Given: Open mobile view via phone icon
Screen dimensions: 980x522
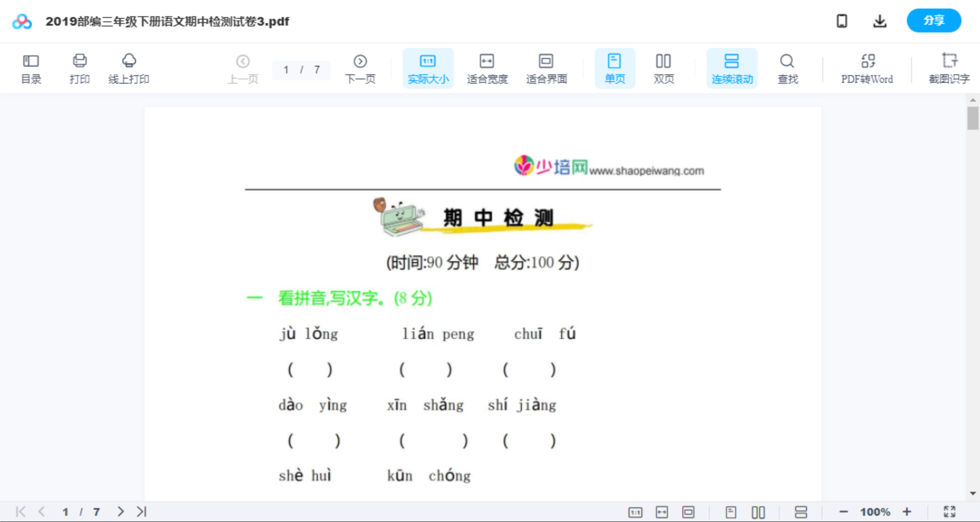Looking at the screenshot, I should [842, 20].
